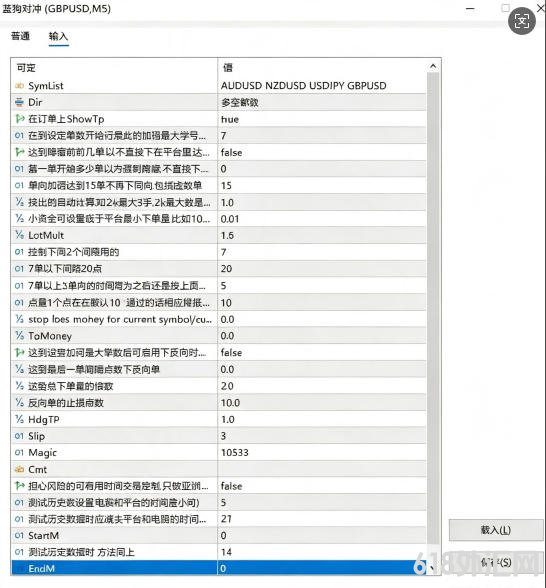This screenshot has height=588, width=546.
Task: Click the icon beside stop loss money row
Action: point(19,319)
